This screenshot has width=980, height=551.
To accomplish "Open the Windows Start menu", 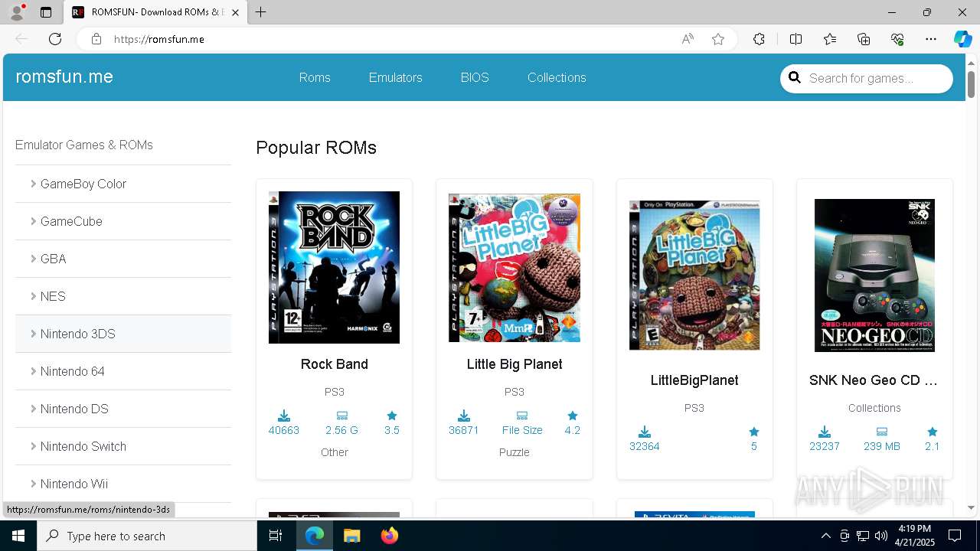I will (x=18, y=536).
